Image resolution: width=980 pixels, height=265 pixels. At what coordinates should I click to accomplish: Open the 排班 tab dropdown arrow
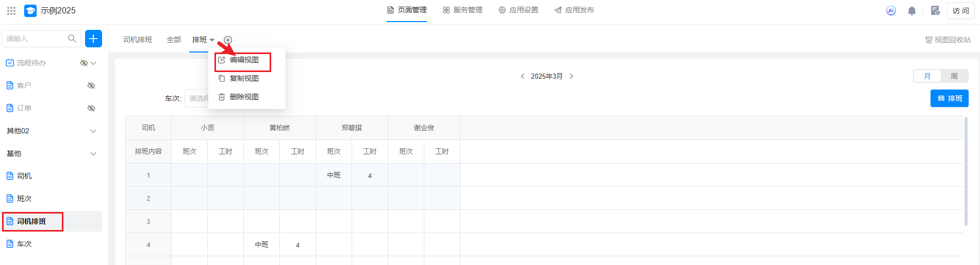pos(212,40)
